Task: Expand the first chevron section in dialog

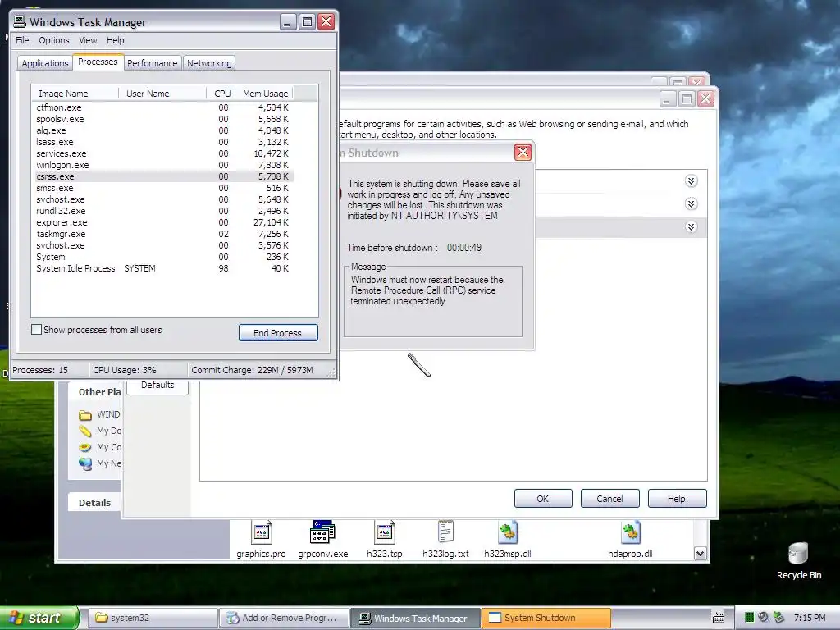Action: 691,181
